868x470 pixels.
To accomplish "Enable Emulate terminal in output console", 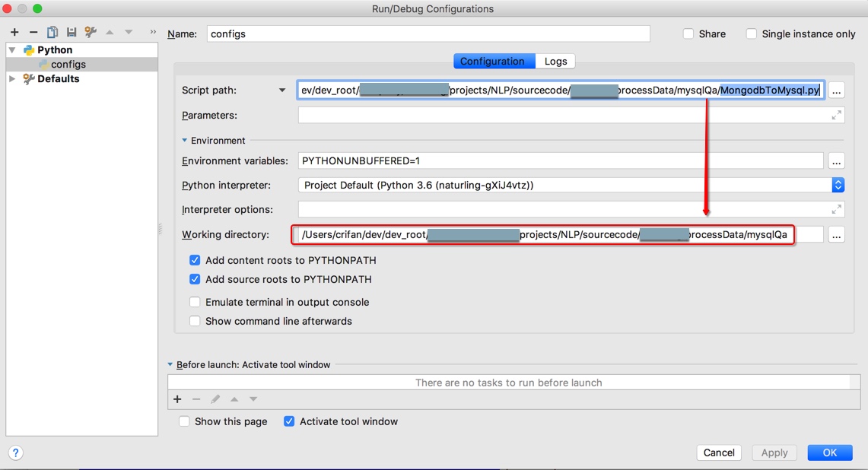I will click(x=195, y=302).
